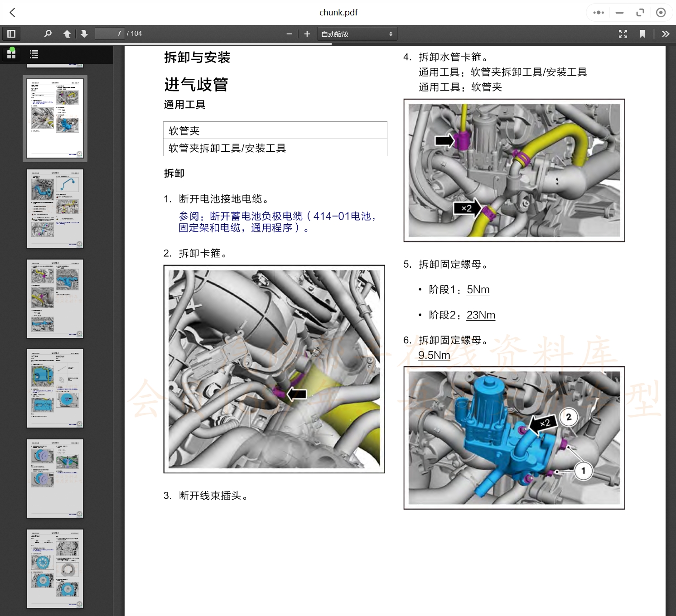
Task: Toggle the sidebar panel visibility
Action: (x=11, y=34)
